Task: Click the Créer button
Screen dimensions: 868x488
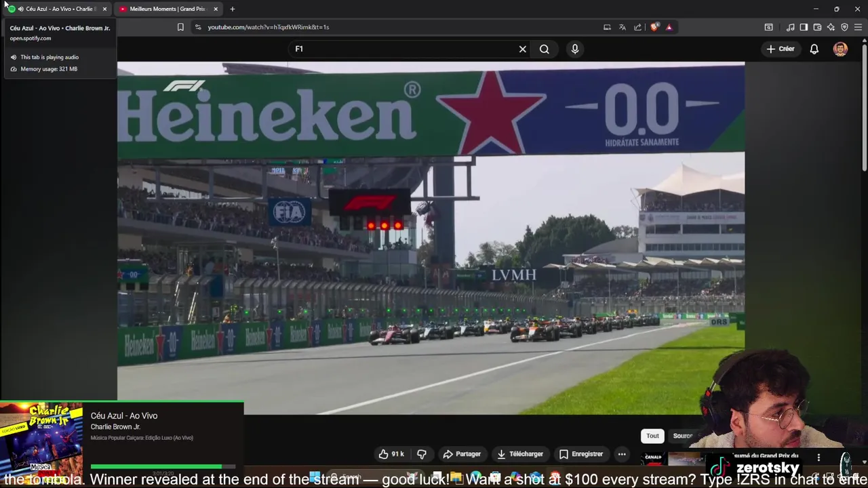Action: click(781, 49)
